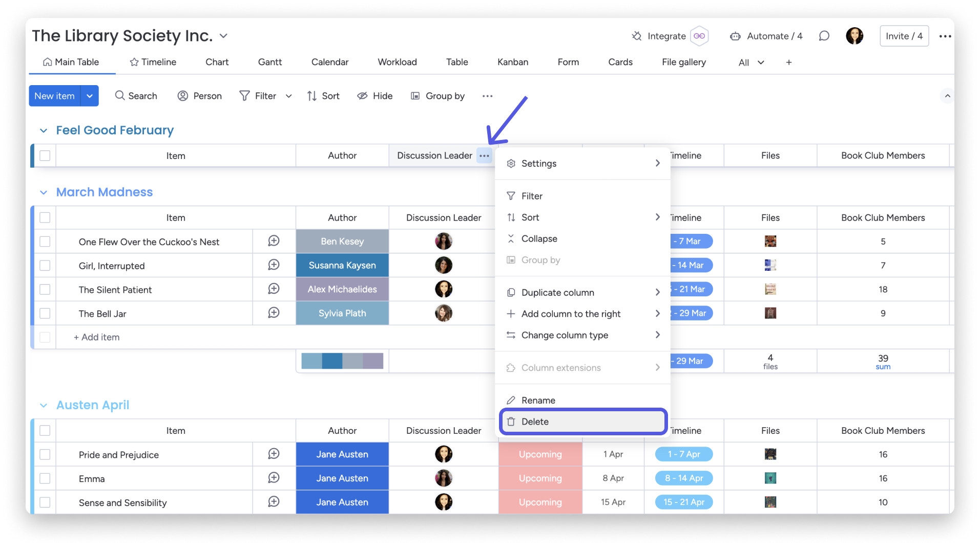Open conversation for The Silent Patient
The height and width of the screenshot is (543, 980).
274,289
